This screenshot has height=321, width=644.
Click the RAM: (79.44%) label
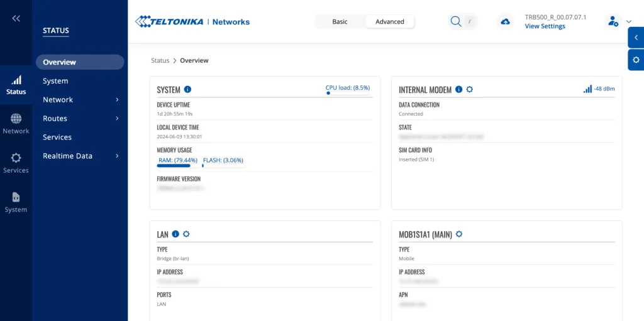coord(178,160)
